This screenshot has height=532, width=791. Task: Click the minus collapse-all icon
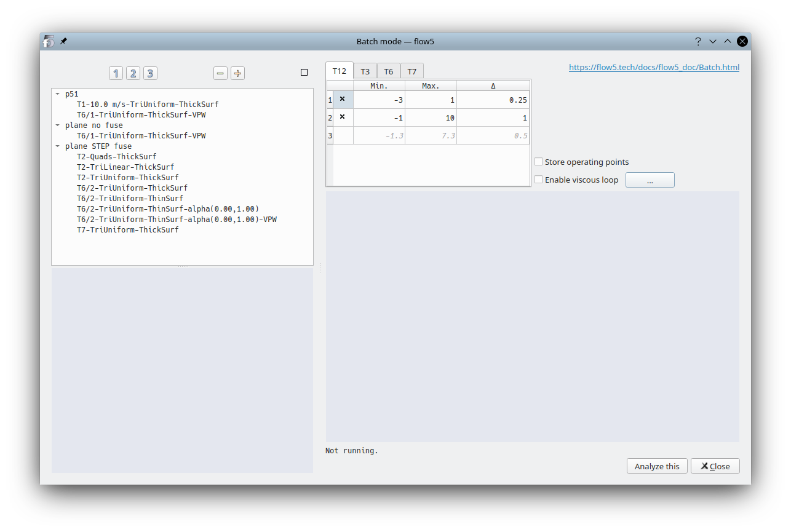click(x=221, y=73)
